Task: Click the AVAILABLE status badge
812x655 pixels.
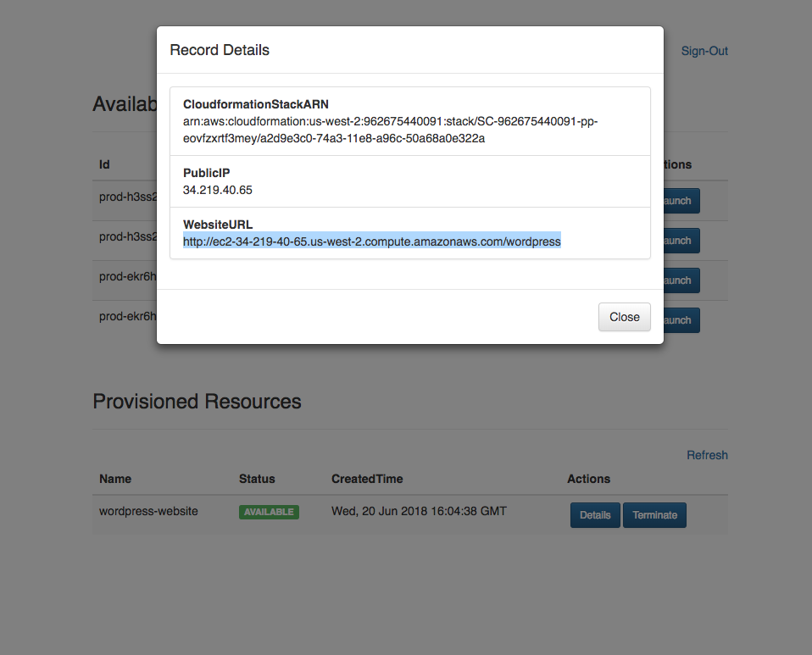Action: pos(269,512)
